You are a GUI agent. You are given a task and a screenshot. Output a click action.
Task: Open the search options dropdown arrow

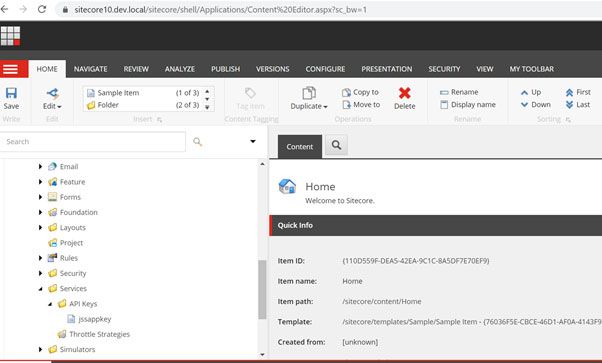click(x=253, y=141)
